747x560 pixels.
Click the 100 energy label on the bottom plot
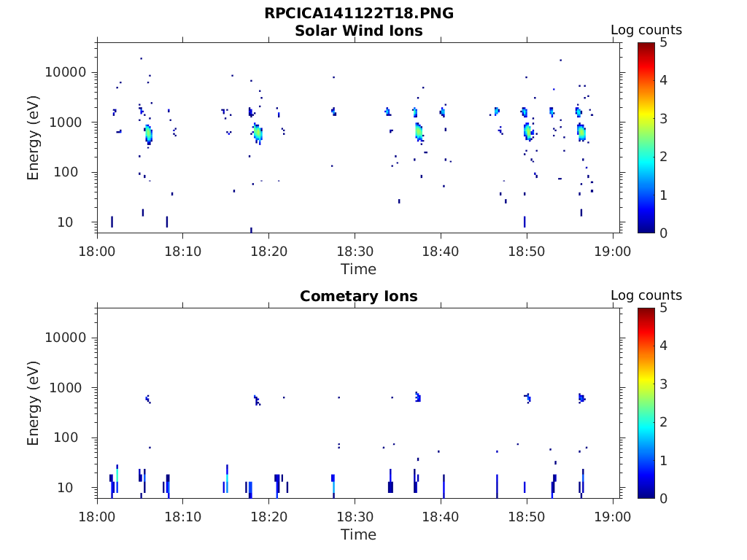(x=66, y=437)
